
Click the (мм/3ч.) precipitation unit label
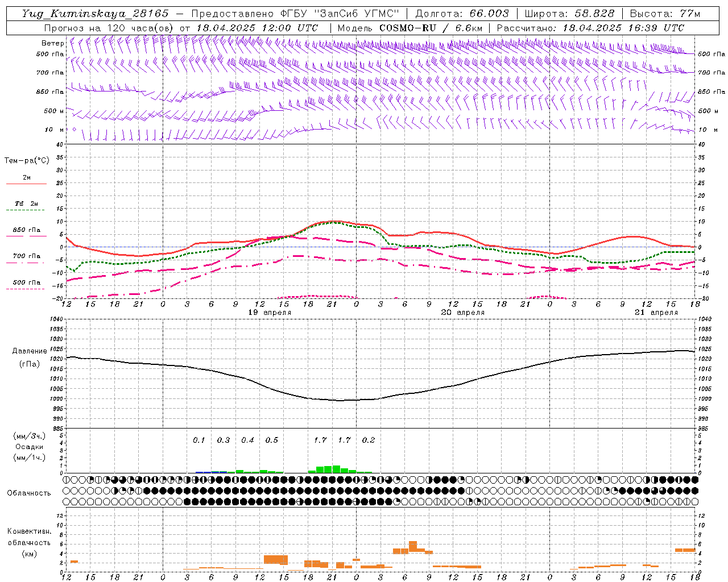(30, 436)
